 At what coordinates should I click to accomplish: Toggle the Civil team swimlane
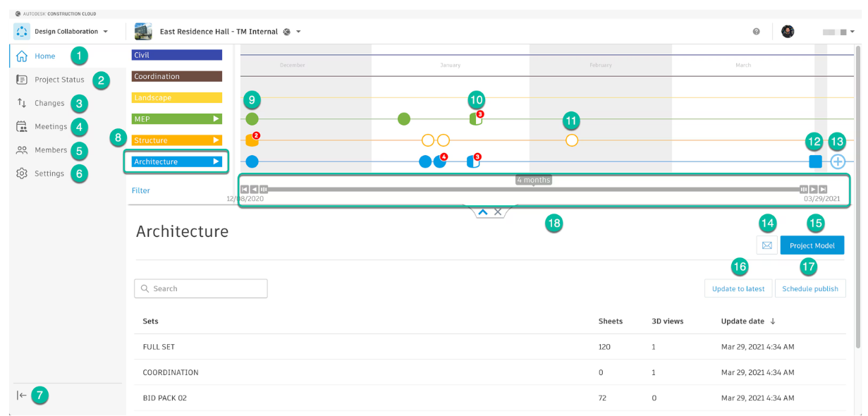[176, 54]
